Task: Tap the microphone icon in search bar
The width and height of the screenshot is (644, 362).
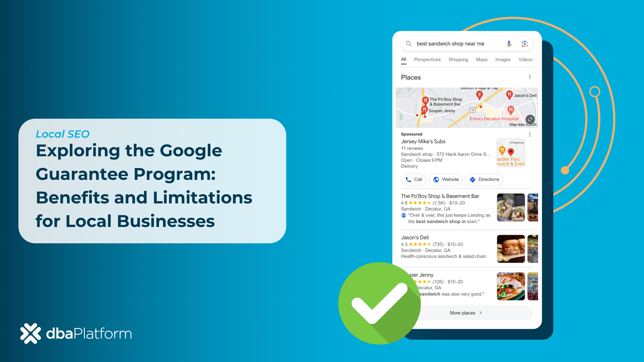Action: [513, 44]
